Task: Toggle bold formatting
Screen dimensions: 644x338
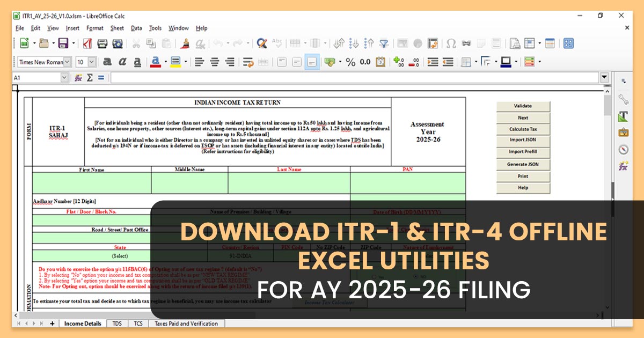Action: coord(107,62)
